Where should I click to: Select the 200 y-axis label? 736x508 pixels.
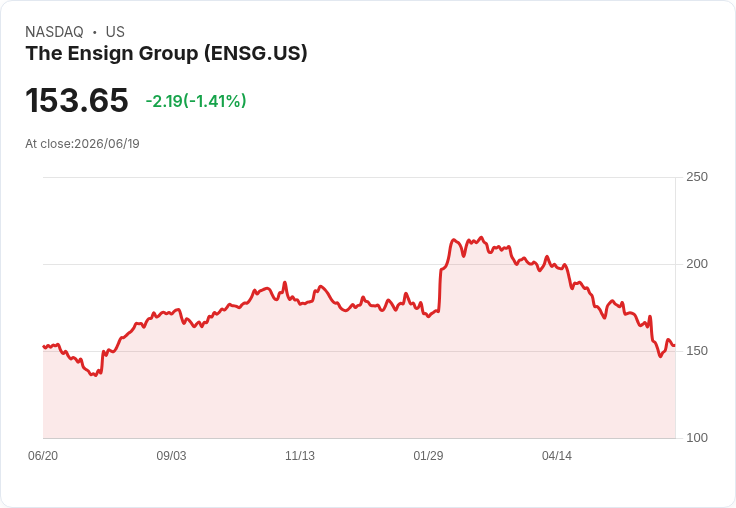pos(697,264)
